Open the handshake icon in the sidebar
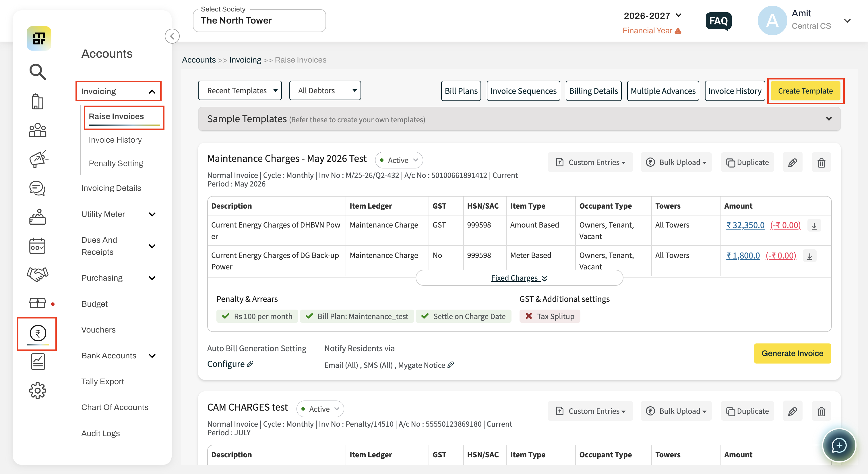 (37, 274)
